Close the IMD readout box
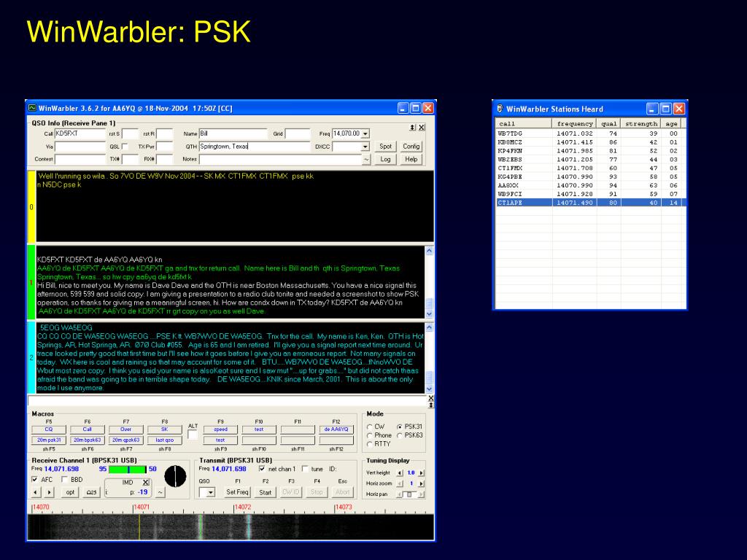The image size is (747, 560). (146, 483)
